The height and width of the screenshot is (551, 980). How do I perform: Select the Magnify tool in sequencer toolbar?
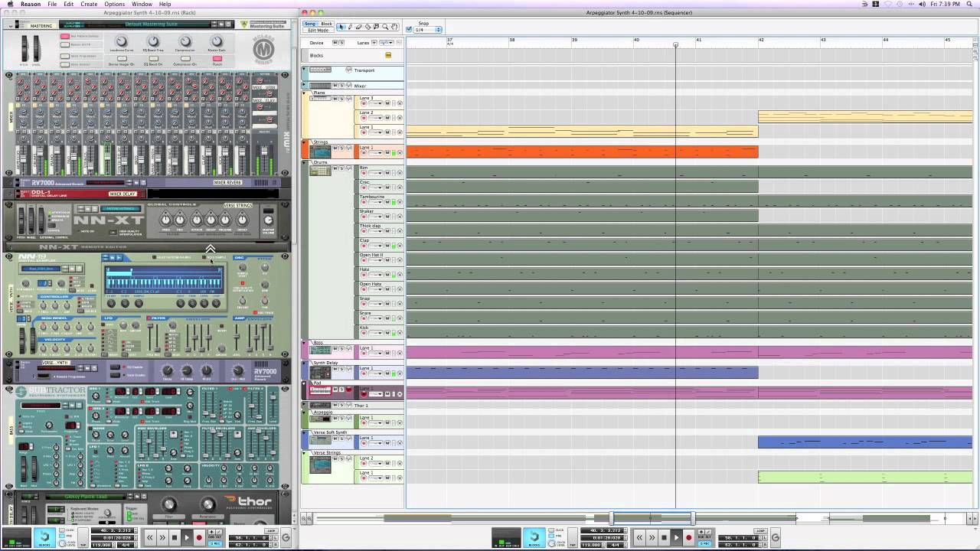[385, 27]
